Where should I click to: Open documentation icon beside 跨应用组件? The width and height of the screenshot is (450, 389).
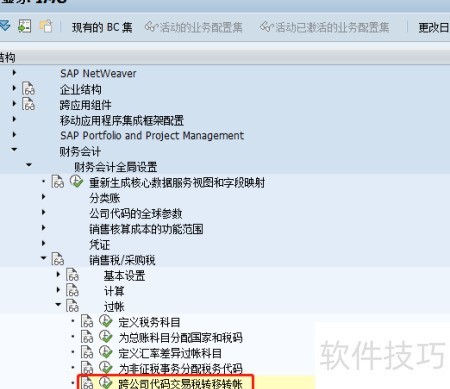pyautogui.click(x=28, y=104)
